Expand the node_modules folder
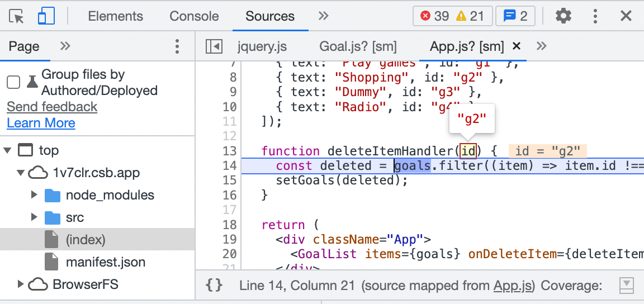This screenshot has height=304, width=644. click(x=35, y=194)
